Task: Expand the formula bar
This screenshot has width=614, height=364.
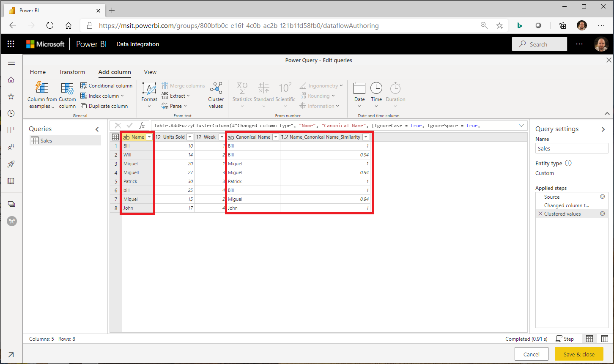Action: pos(521,126)
